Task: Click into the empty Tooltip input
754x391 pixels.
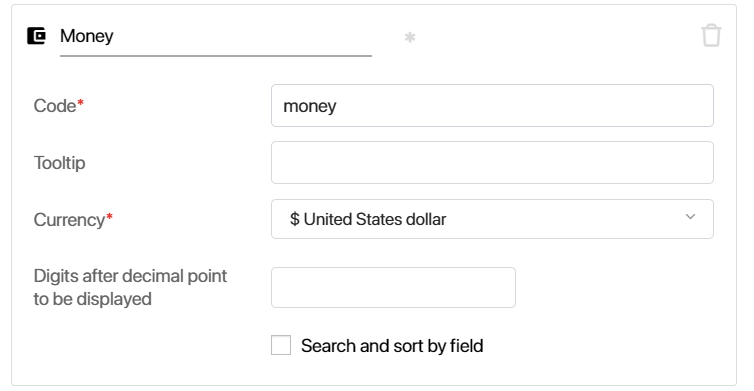Action: pos(492,163)
